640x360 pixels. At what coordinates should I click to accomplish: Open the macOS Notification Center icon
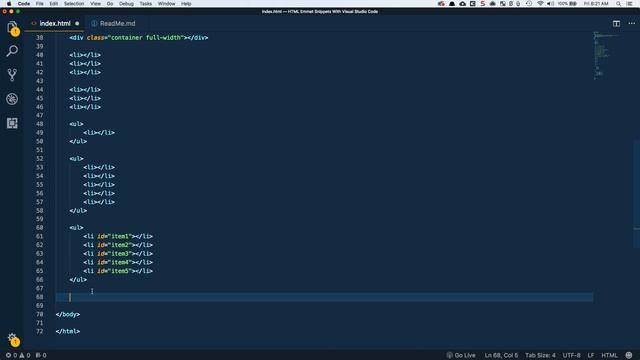click(630, 4)
